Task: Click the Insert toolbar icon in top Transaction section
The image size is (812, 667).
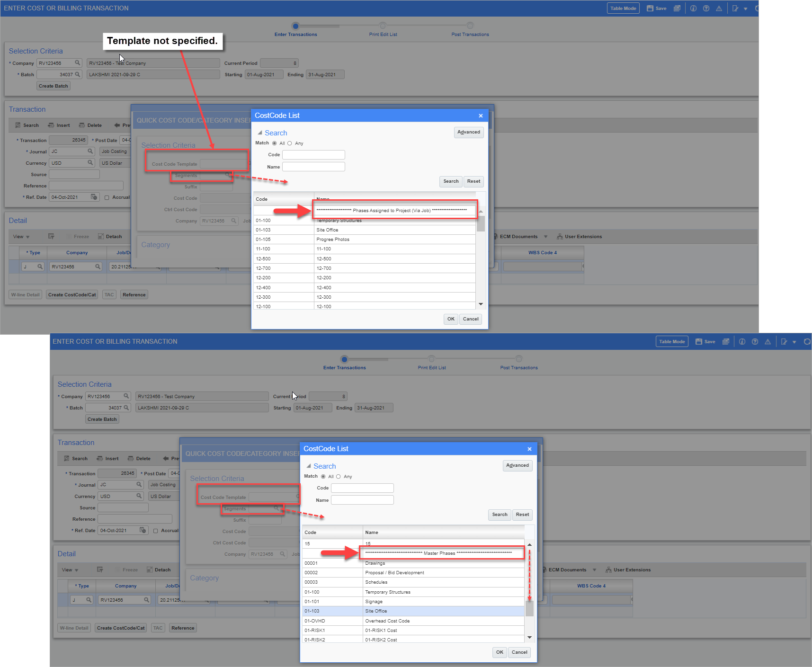Action: [x=51, y=125]
